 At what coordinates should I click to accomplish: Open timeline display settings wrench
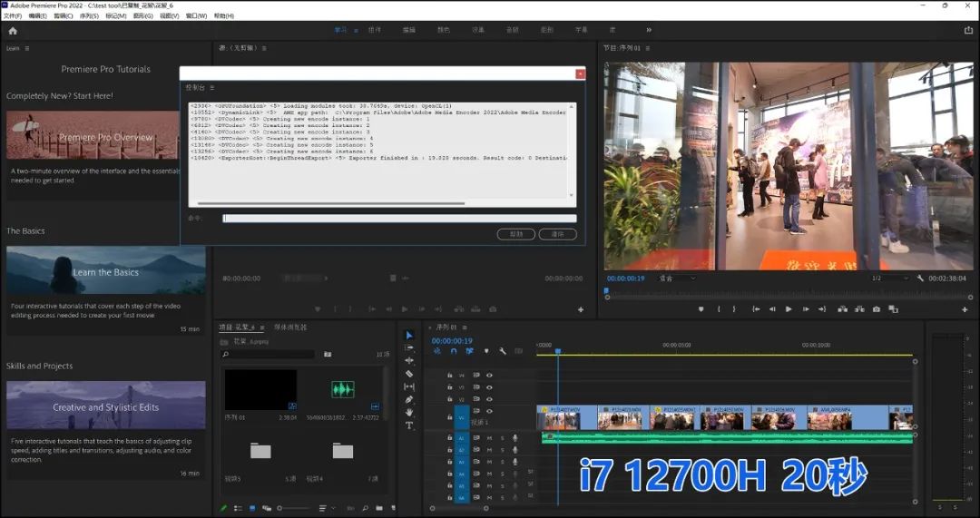503,351
